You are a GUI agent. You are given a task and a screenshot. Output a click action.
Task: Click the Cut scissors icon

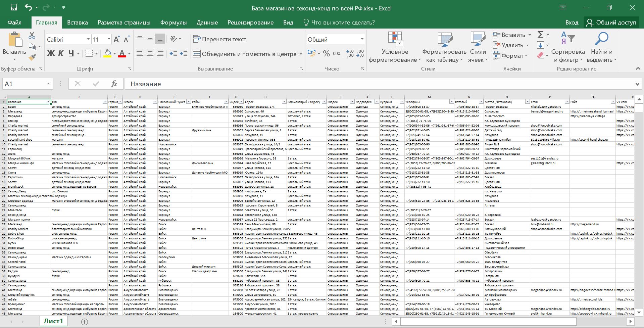(x=32, y=36)
